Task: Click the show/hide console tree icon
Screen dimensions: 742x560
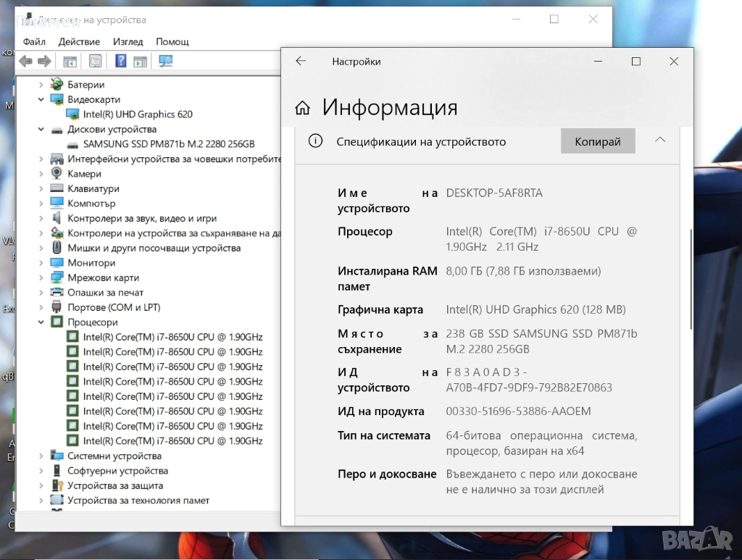Action: pyautogui.click(x=70, y=62)
